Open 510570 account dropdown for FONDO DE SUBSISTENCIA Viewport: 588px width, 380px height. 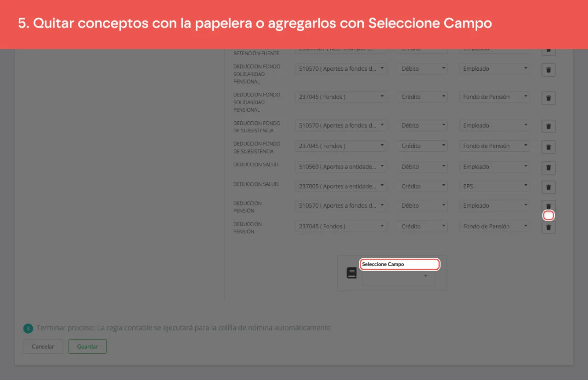[x=340, y=125]
